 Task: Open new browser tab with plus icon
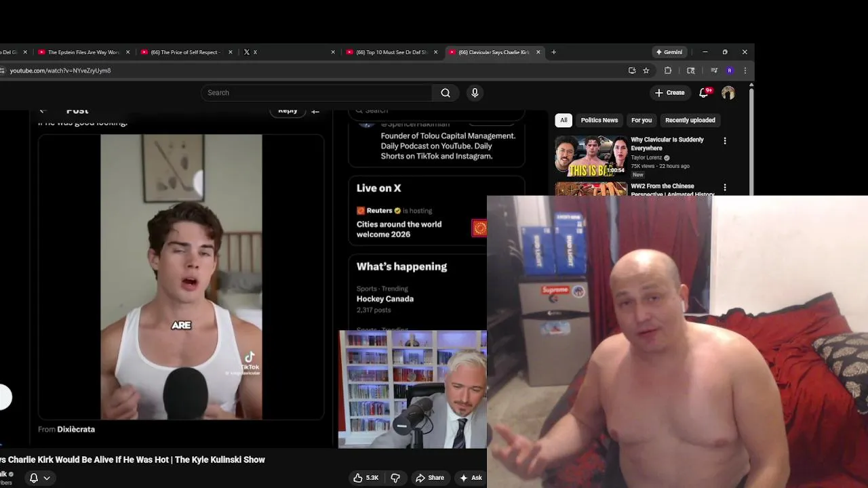(x=553, y=52)
